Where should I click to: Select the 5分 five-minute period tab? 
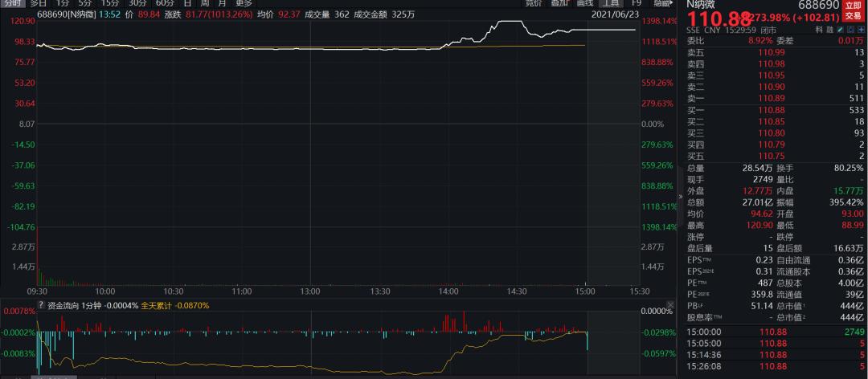85,2
